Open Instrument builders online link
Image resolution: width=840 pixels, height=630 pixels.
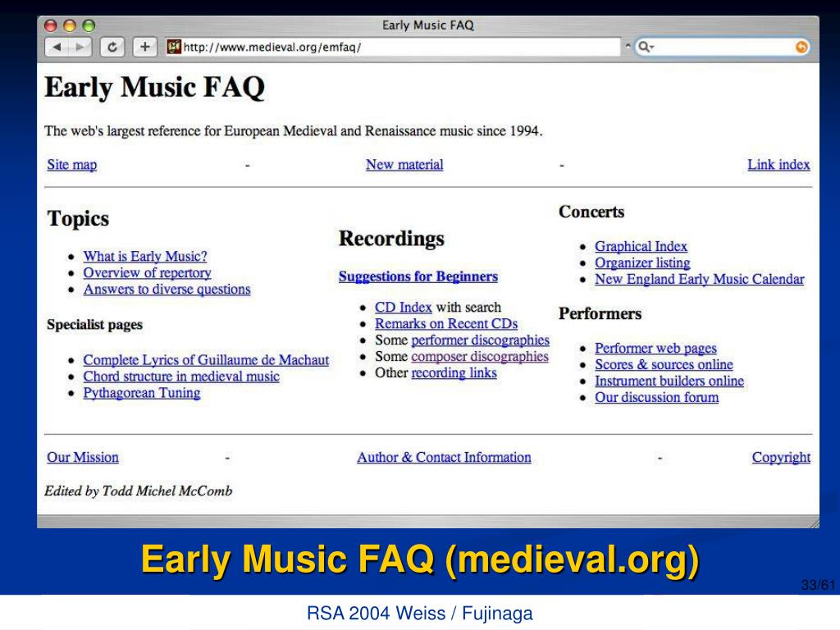(x=669, y=381)
